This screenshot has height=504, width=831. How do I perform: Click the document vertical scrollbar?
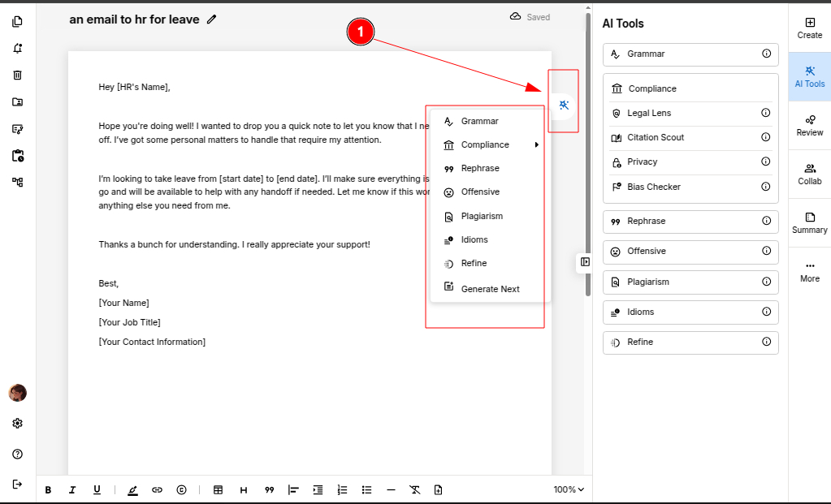587,162
